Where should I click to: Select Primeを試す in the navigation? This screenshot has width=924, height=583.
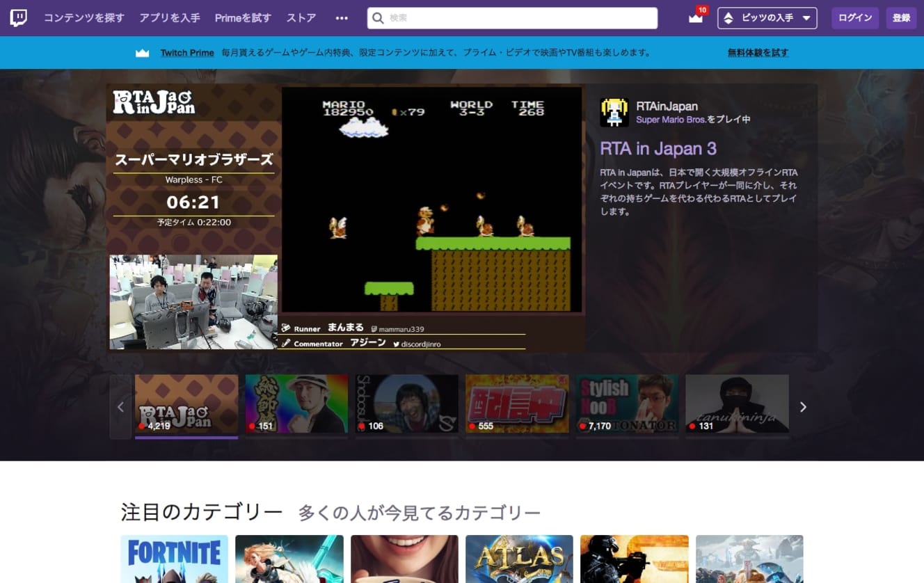243,18
